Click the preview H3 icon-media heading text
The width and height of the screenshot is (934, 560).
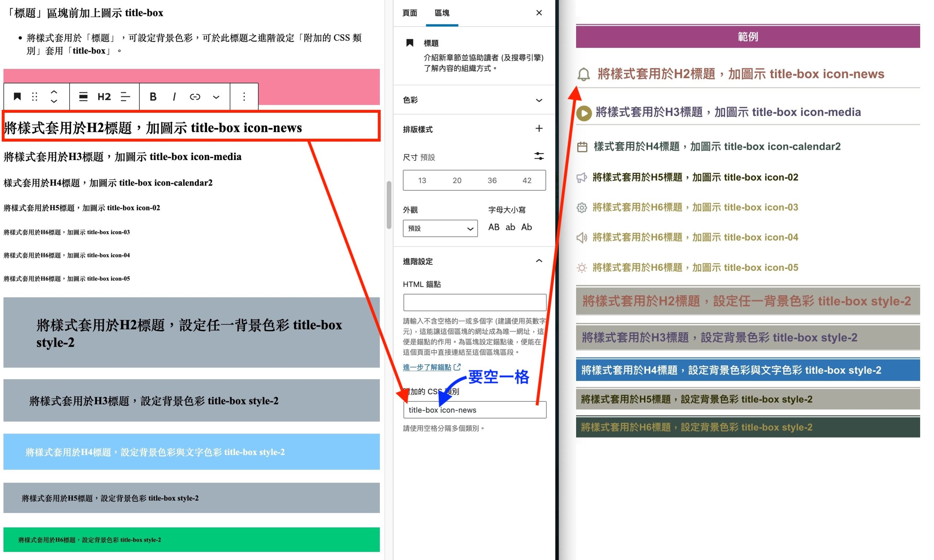[x=728, y=112]
